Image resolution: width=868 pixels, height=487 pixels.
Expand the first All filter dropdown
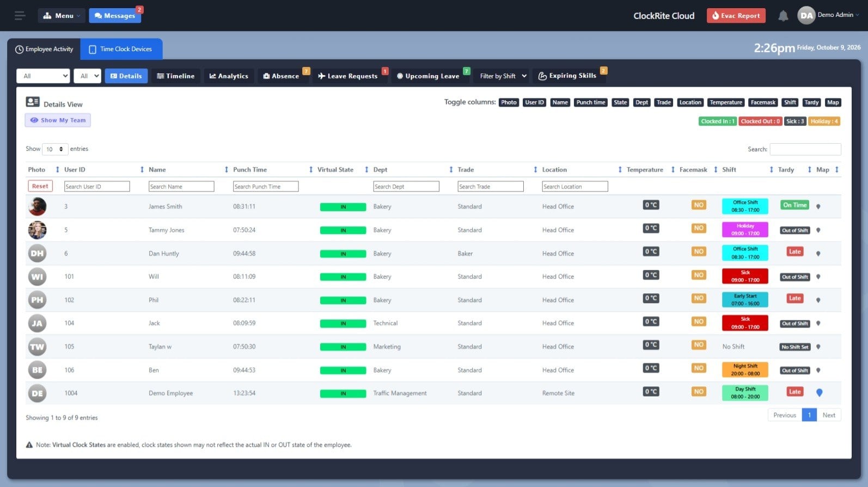43,76
